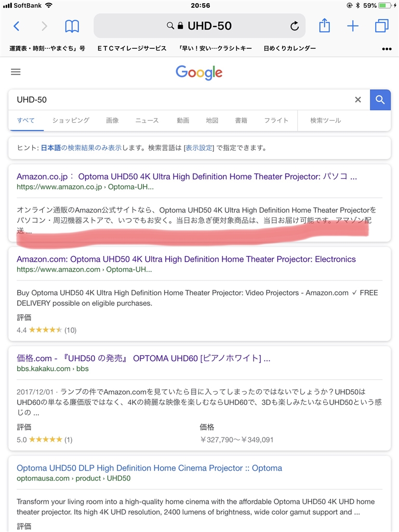Open the 価格.com UHD50 result link
399x532 pixels.
143,358
